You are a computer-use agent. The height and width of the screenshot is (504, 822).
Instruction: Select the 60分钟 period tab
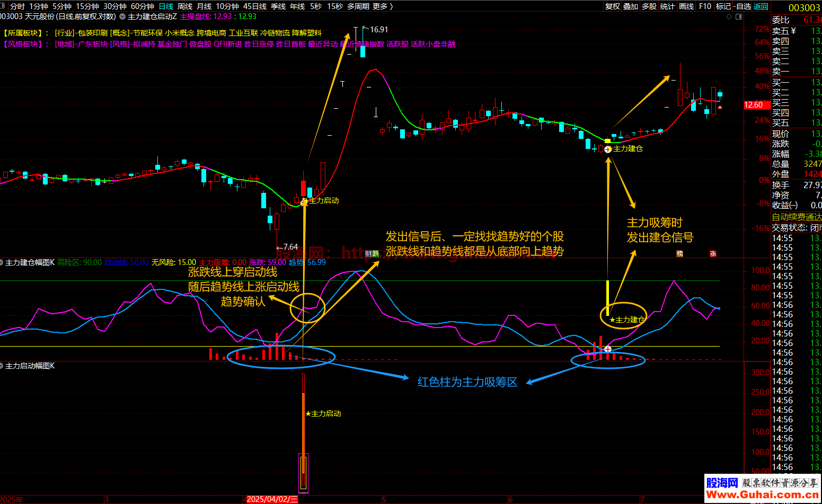143,6
